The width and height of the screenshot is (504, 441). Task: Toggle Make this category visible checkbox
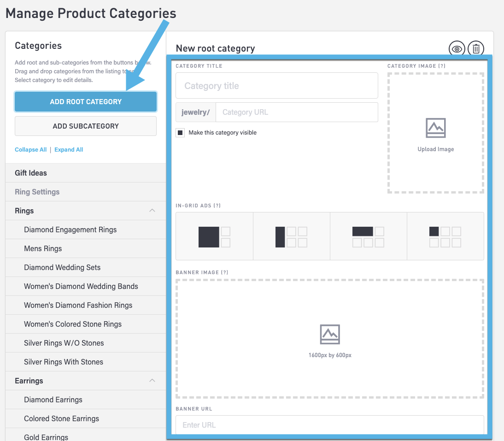pos(180,133)
